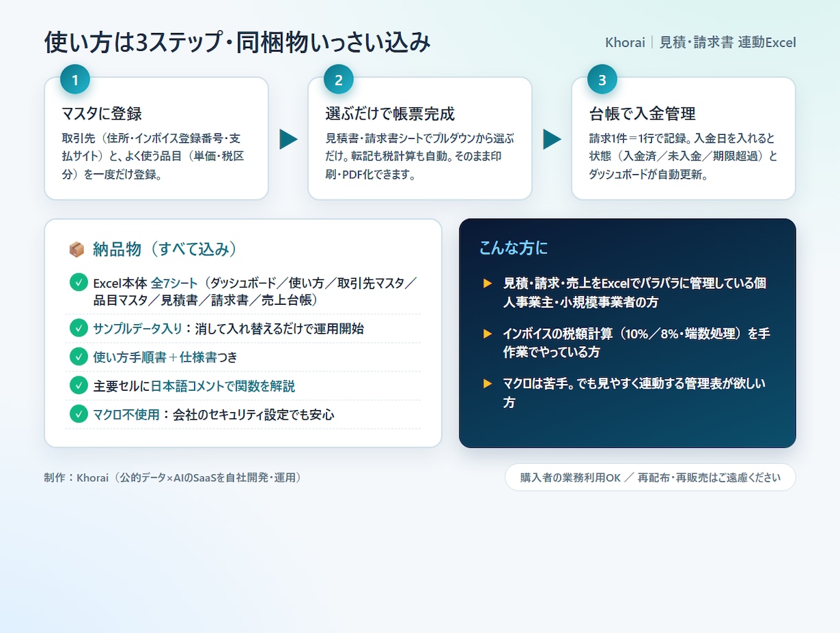Click the green check icon beside Excel本体
840x633 pixels.
click(78, 283)
